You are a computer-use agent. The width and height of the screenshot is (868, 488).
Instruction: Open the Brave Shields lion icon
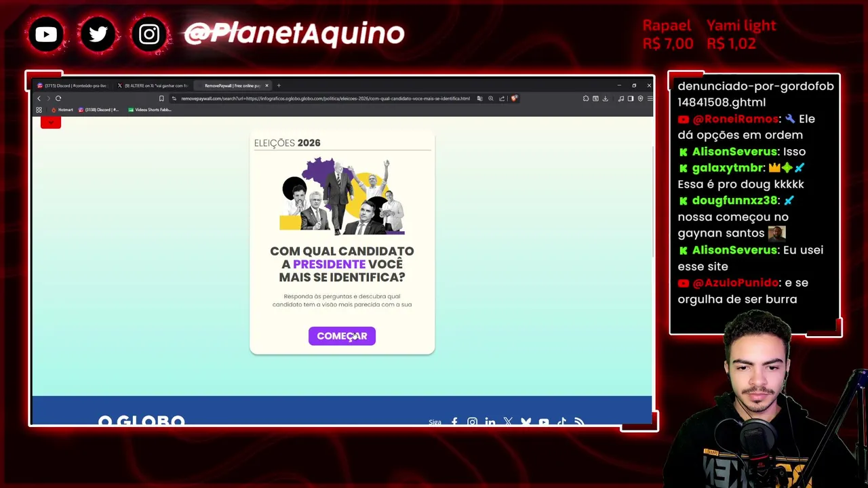514,98
